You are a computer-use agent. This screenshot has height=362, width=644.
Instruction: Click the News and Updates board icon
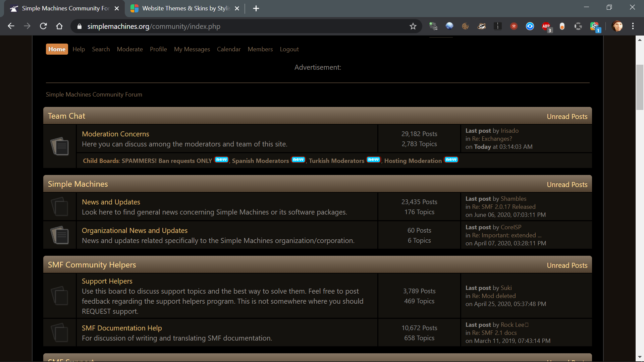pos(60,206)
